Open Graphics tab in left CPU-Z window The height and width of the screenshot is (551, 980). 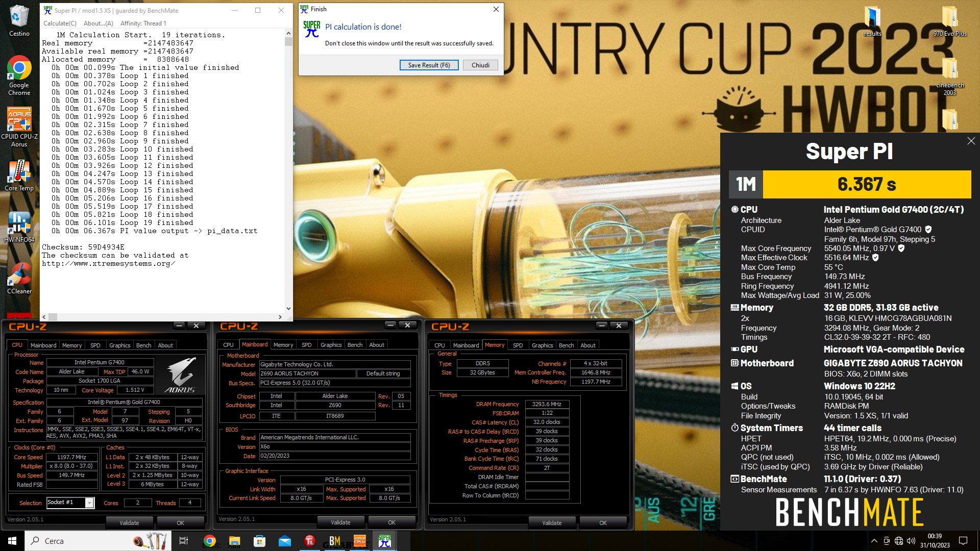[120, 345]
